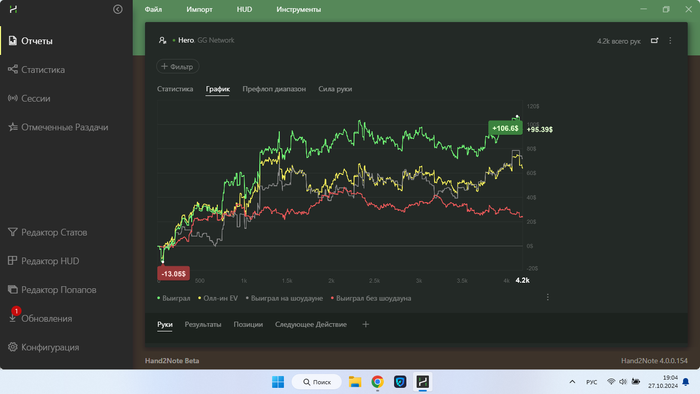Select the Hero player name

click(x=186, y=40)
